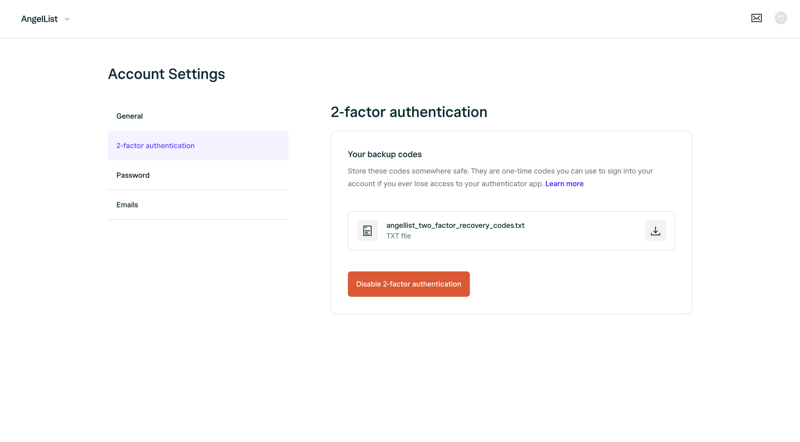Click the TXT file document icon

pyautogui.click(x=367, y=231)
